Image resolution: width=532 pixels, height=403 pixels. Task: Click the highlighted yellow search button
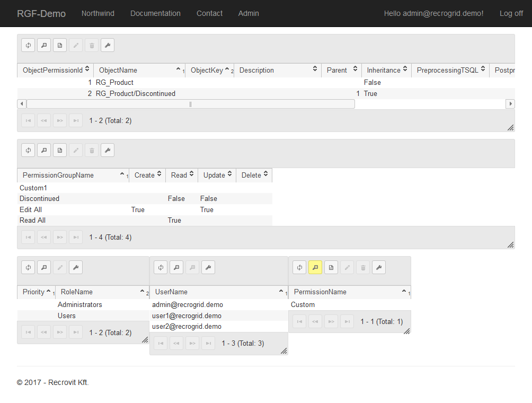point(315,268)
